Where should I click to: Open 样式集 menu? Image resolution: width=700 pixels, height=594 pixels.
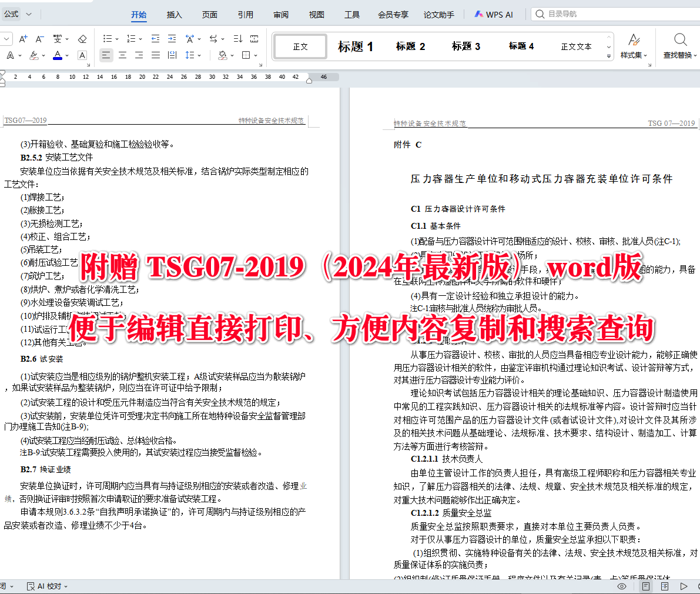[634, 46]
